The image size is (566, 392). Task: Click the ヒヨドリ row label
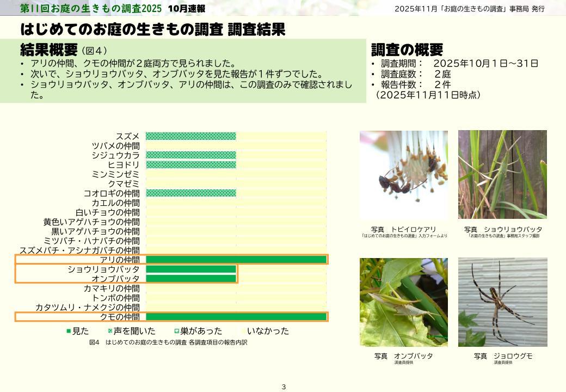point(124,165)
